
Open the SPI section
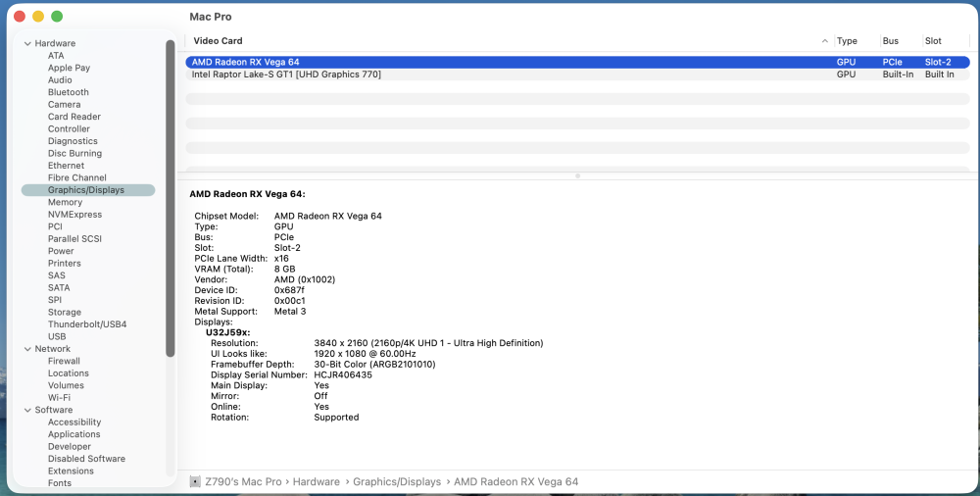pyautogui.click(x=54, y=300)
